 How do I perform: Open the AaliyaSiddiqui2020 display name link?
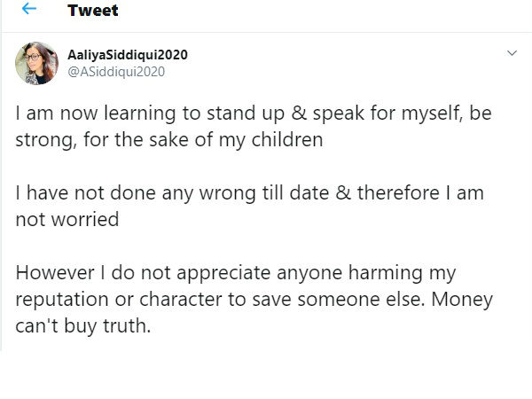pos(128,55)
